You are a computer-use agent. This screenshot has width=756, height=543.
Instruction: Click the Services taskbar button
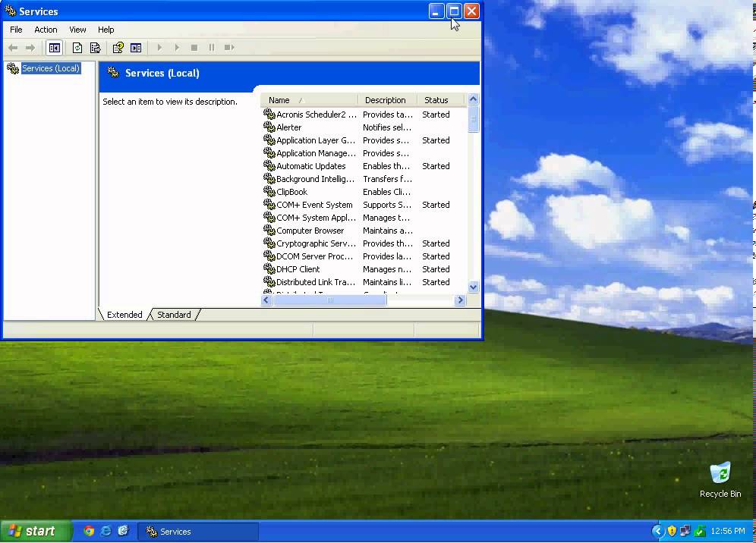pos(197,532)
